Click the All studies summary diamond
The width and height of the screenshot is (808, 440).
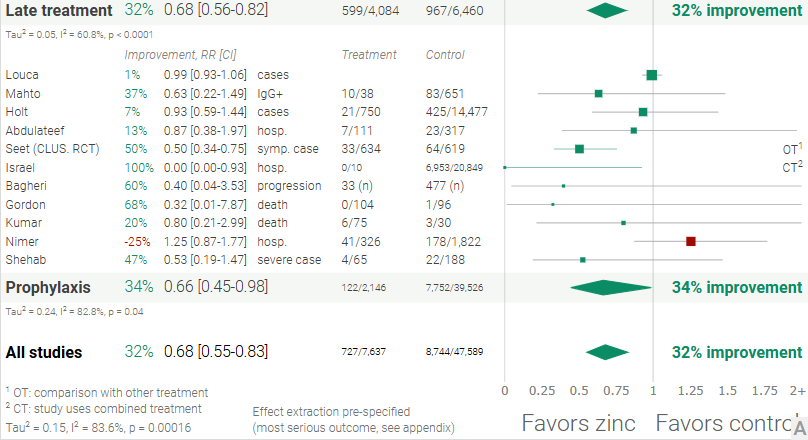[607, 352]
